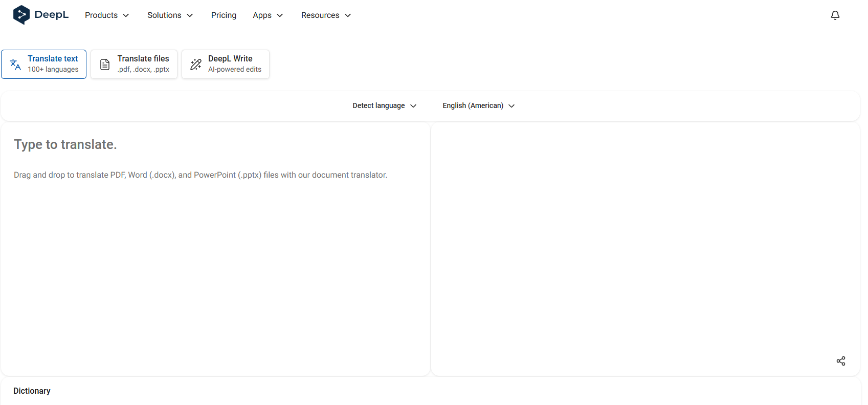Click the Dictionary section heading
Screen dimensions: 868x405
pyautogui.click(x=32, y=391)
